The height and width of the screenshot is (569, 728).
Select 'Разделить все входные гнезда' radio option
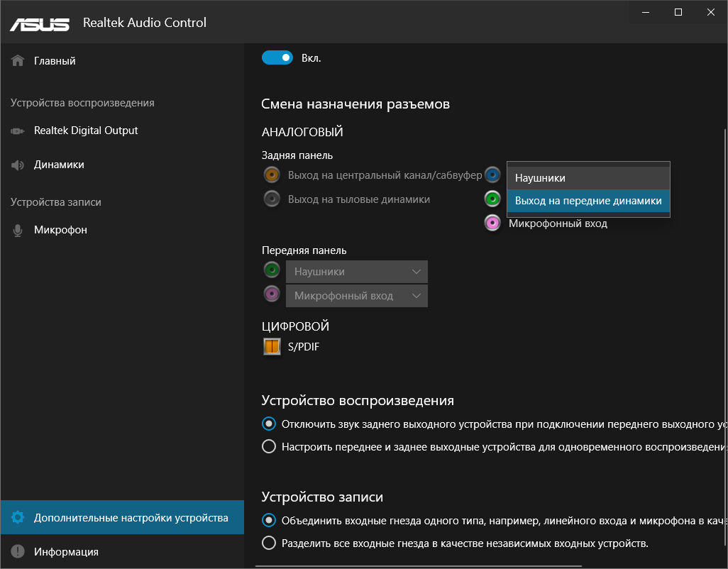point(269,543)
